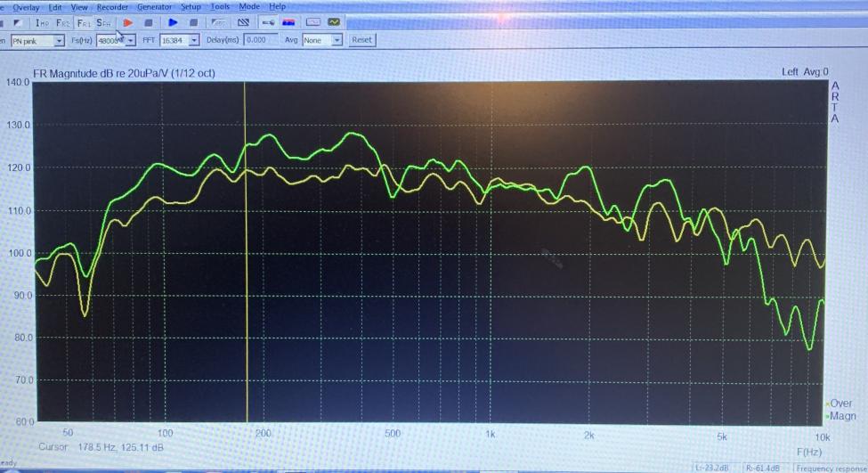Click the FR Magnitude dB graph title

pos(124,73)
